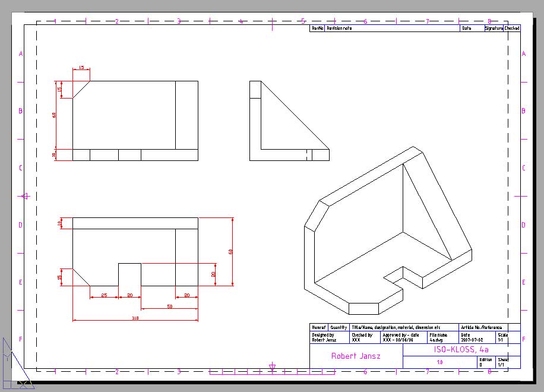
Task: Select the triangular side view drawing
Action: point(289,121)
